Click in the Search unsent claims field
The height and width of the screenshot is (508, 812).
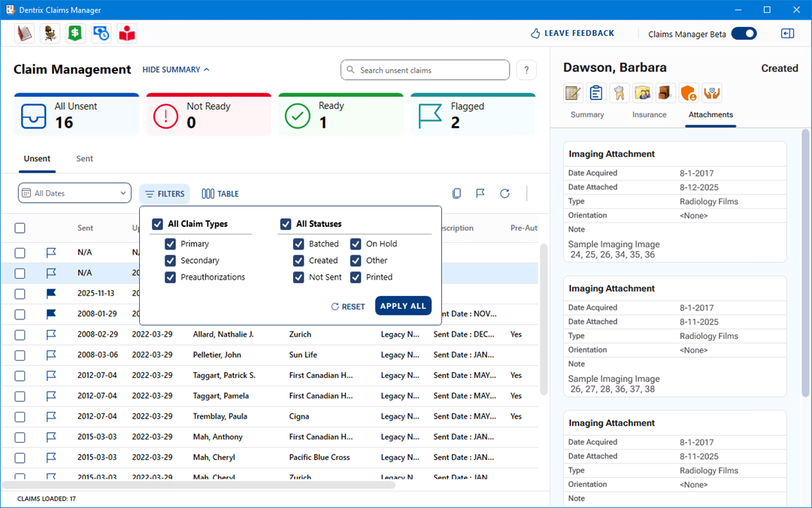coord(425,71)
